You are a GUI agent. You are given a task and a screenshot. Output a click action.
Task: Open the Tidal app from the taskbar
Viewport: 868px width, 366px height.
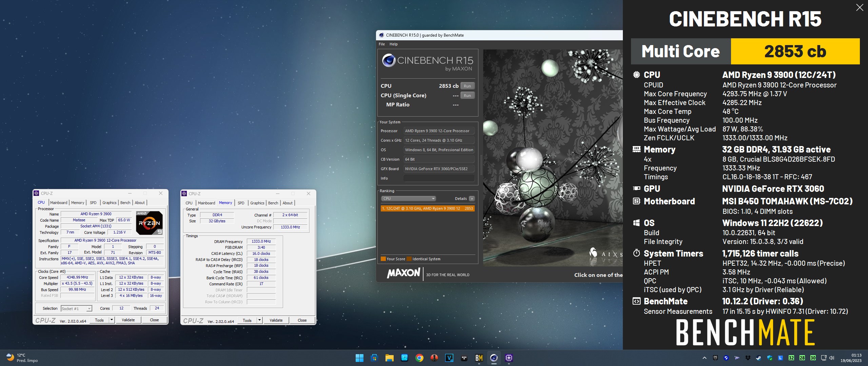point(464,358)
